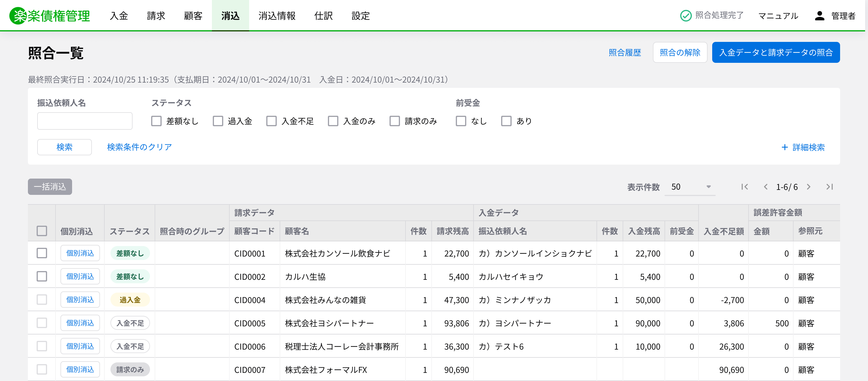This screenshot has height=381, width=868.
Task: Check the 差額なし status filter
Action: (156, 121)
